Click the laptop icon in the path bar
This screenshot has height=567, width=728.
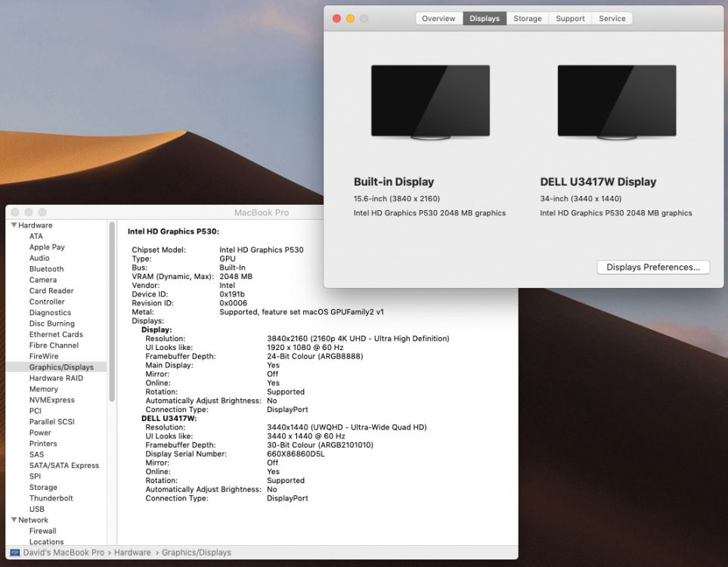(x=15, y=553)
